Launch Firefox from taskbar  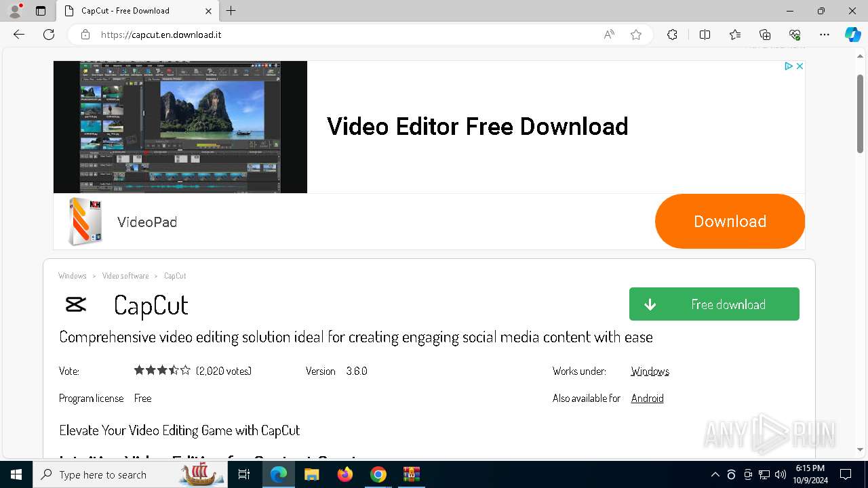(345, 474)
